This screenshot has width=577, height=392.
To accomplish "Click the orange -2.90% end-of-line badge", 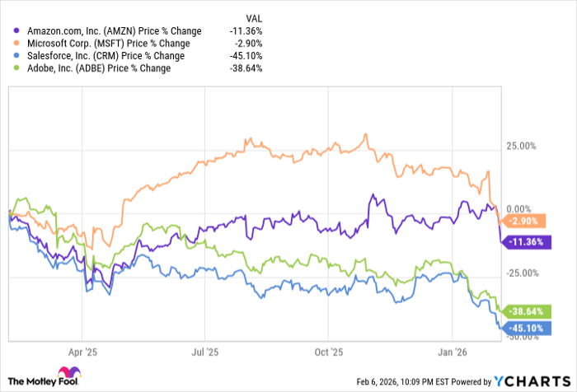I will [524, 222].
